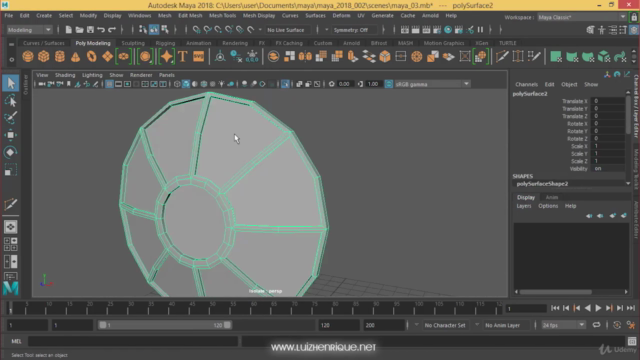Click the Redo arrow icon
Screen dimensions: 640x360
[111, 30]
